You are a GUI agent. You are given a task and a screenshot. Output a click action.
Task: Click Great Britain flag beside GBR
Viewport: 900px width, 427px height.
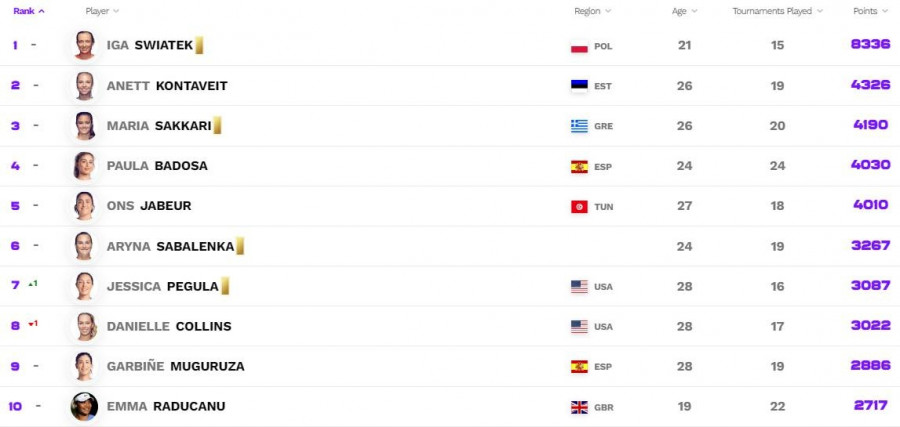pos(579,407)
